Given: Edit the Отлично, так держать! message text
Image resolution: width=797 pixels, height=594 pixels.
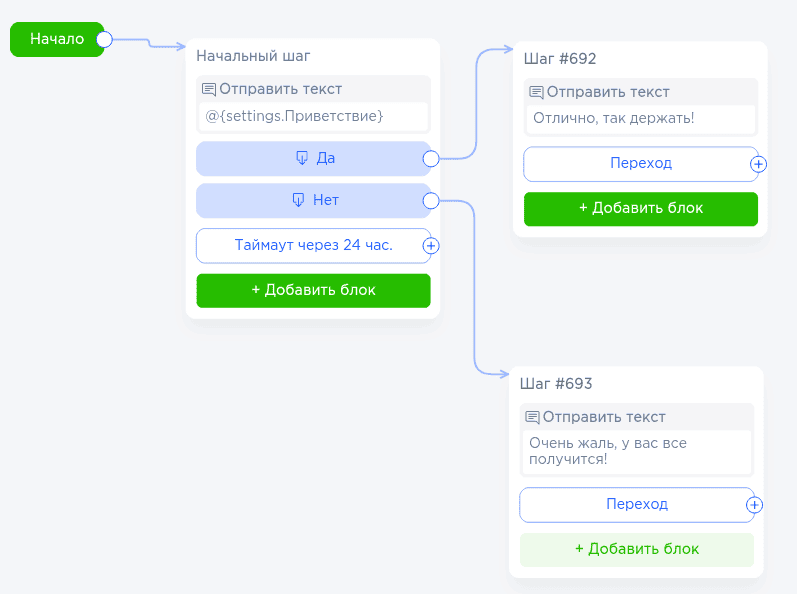Looking at the screenshot, I should click(x=640, y=119).
